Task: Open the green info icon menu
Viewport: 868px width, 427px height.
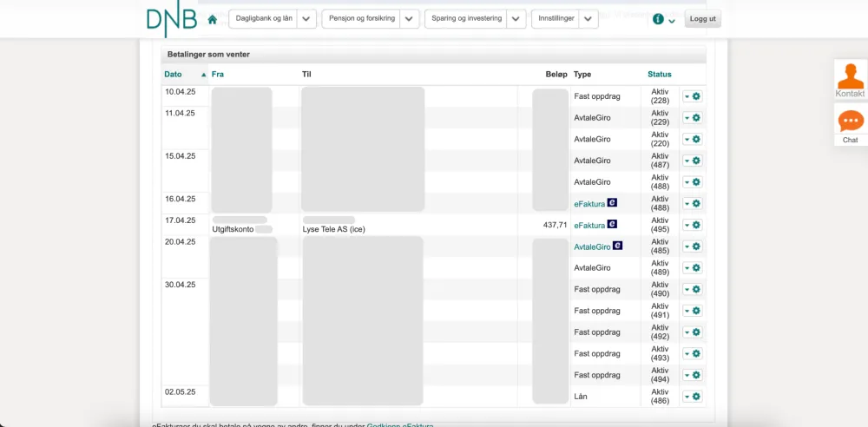Action: (659, 19)
